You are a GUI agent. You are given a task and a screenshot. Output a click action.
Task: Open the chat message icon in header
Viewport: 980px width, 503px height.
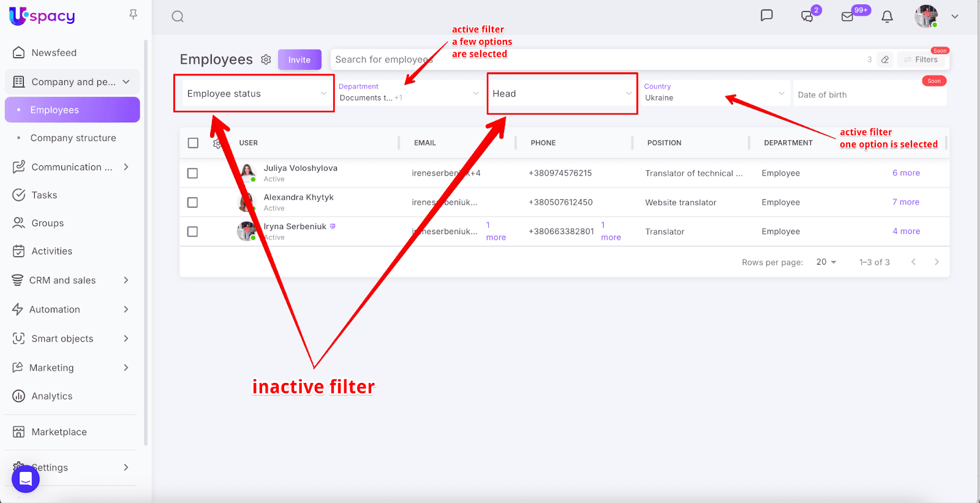(766, 16)
